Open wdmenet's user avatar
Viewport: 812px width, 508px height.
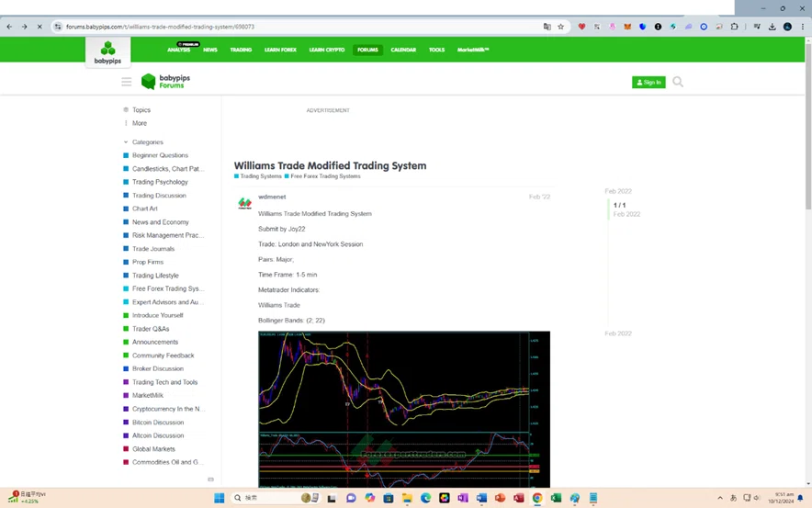coord(245,203)
